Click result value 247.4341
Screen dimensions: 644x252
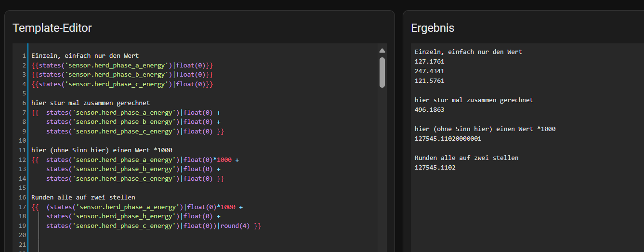430,71
